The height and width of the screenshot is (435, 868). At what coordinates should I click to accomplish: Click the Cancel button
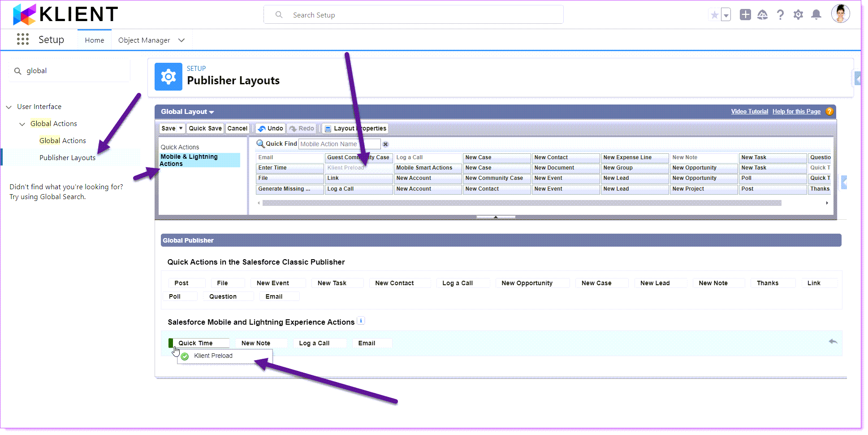[237, 128]
